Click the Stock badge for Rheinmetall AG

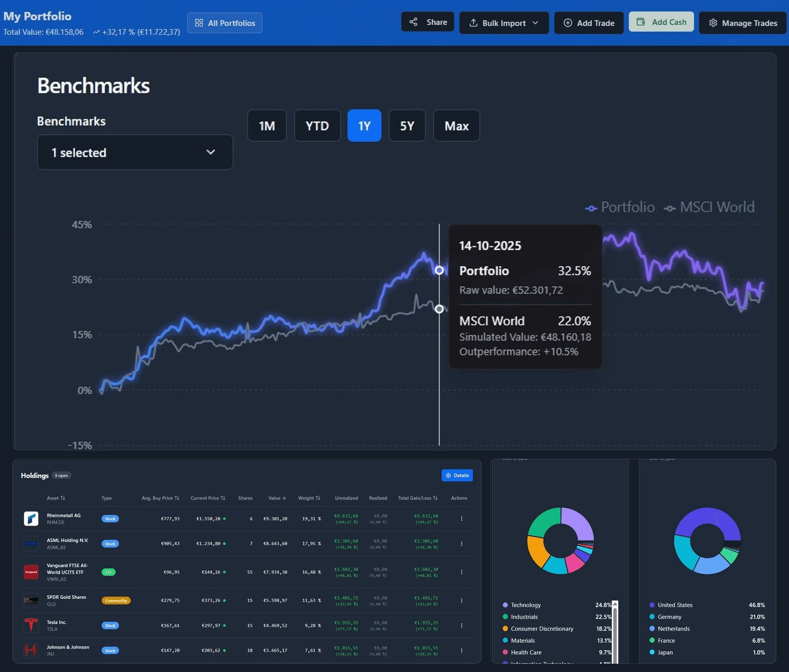point(110,518)
